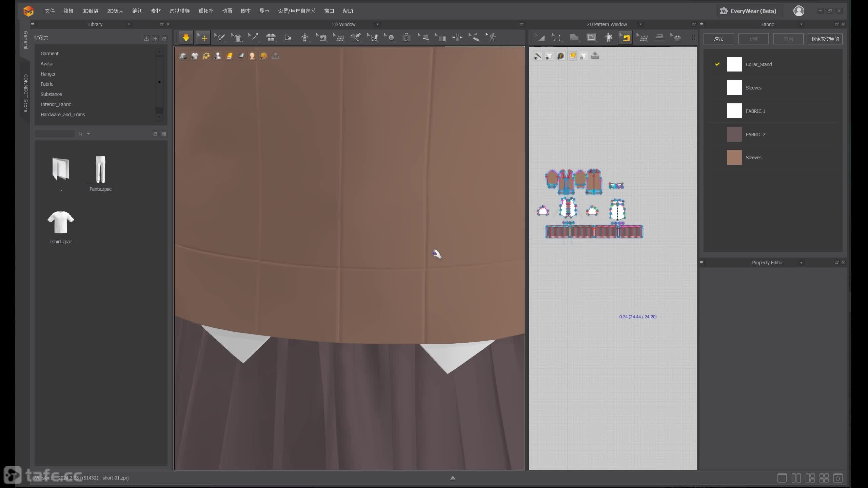The height and width of the screenshot is (488, 868).
Task: Toggle garment display in 3D view
Action: tap(183, 56)
